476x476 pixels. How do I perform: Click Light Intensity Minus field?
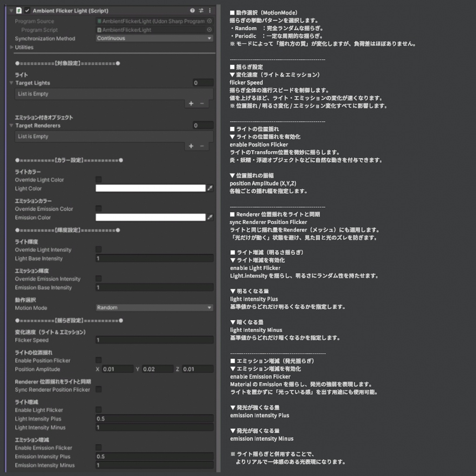[x=154, y=428]
